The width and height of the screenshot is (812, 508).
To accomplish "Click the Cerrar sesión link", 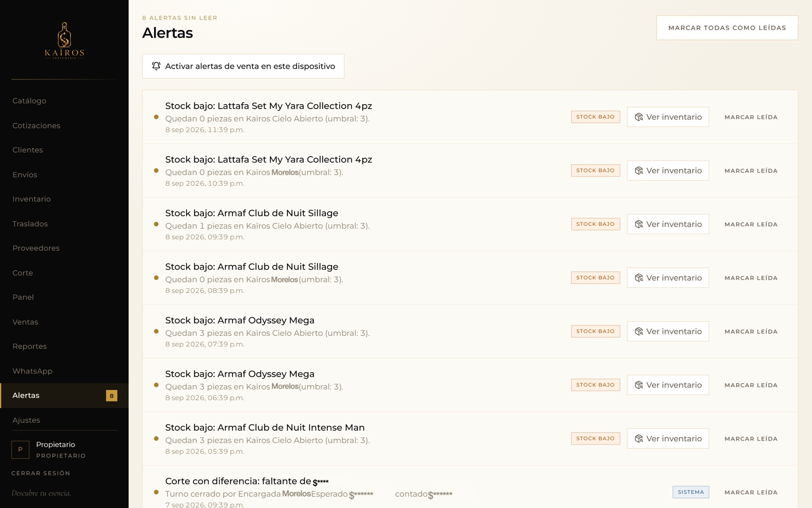I will tap(41, 473).
